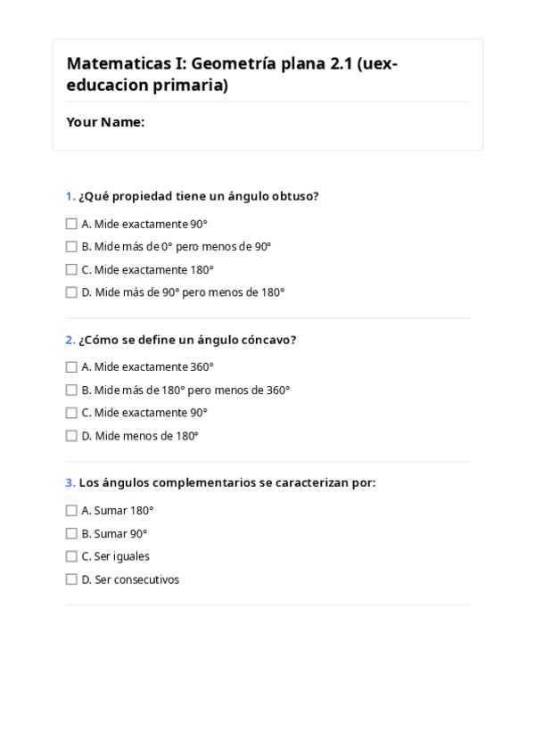Click question 3 text about ángulos complementarios
Screen dimensions: 535x756
click(x=226, y=482)
